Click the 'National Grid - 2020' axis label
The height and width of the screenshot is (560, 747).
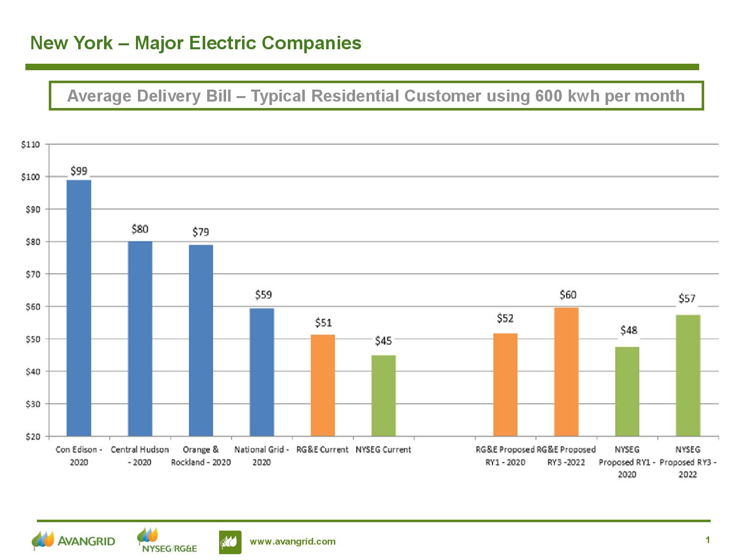261,456
